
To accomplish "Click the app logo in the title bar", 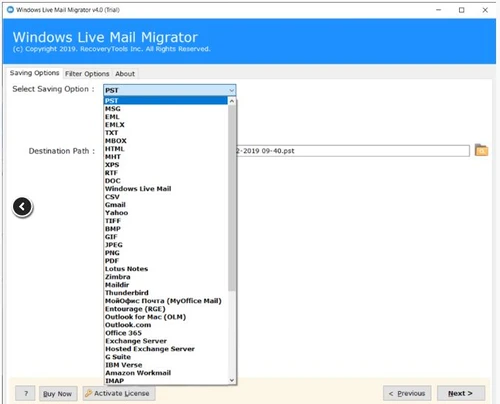I will pos(10,10).
